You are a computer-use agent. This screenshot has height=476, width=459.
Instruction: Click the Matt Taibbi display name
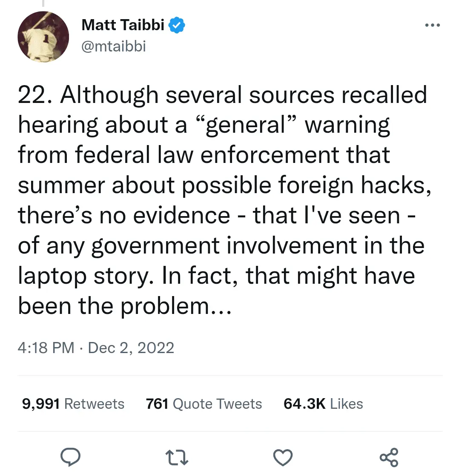pos(123,25)
